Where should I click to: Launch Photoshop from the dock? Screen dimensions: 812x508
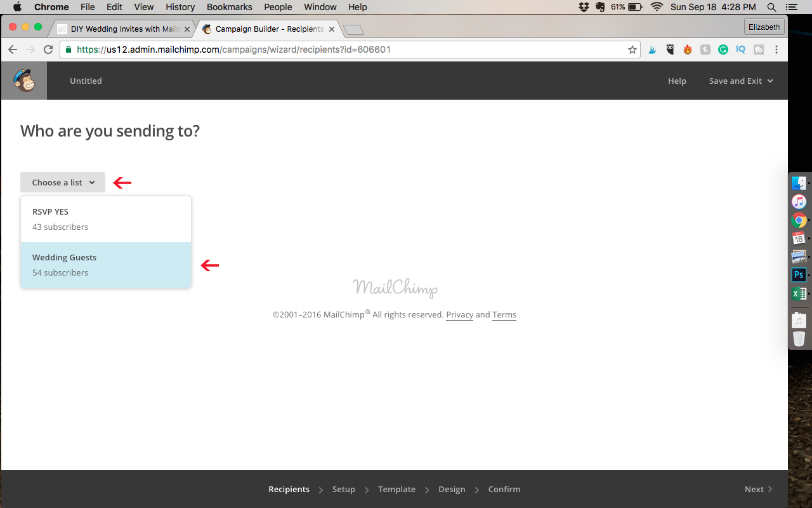coord(799,275)
